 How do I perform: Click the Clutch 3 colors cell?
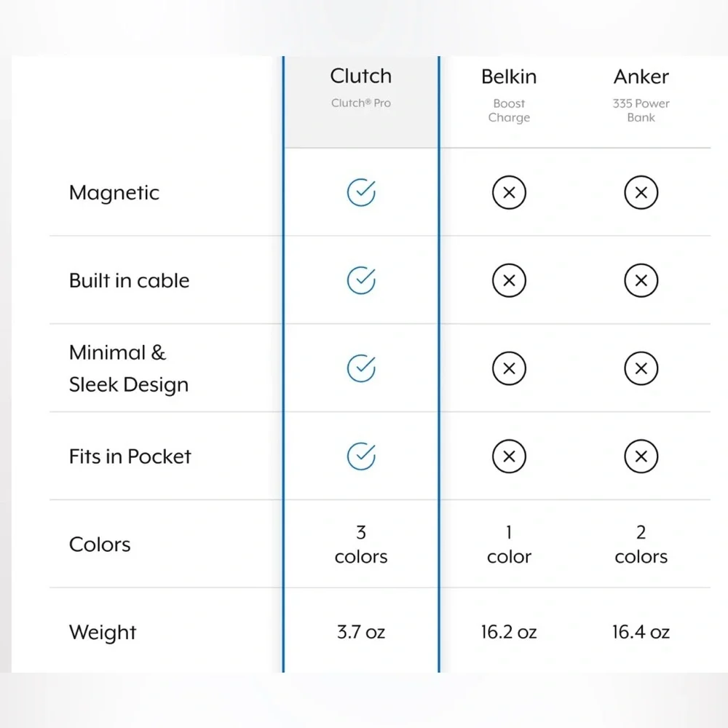361,544
